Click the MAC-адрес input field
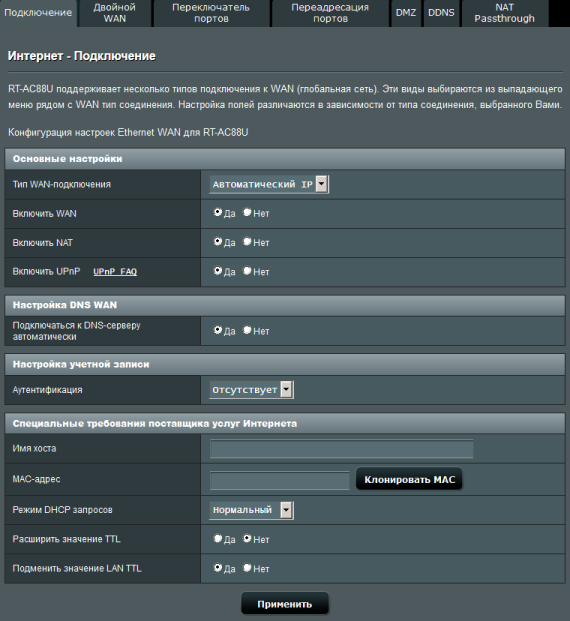 point(280,481)
